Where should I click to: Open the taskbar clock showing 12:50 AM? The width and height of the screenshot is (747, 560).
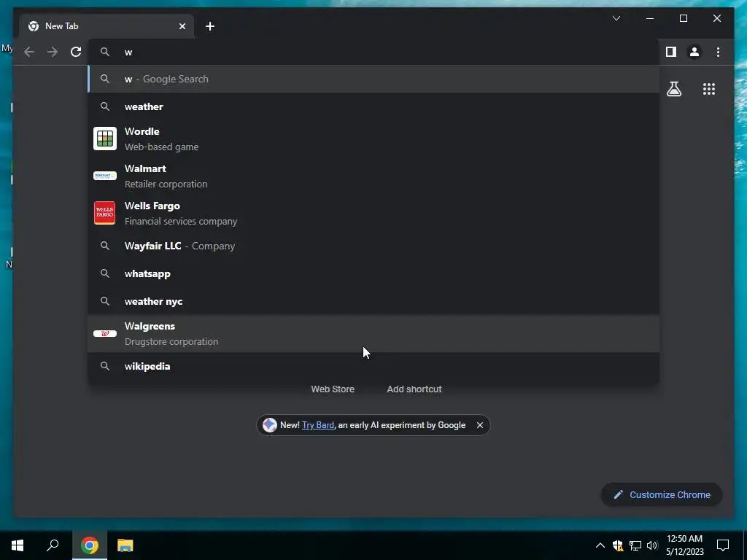[684, 545]
